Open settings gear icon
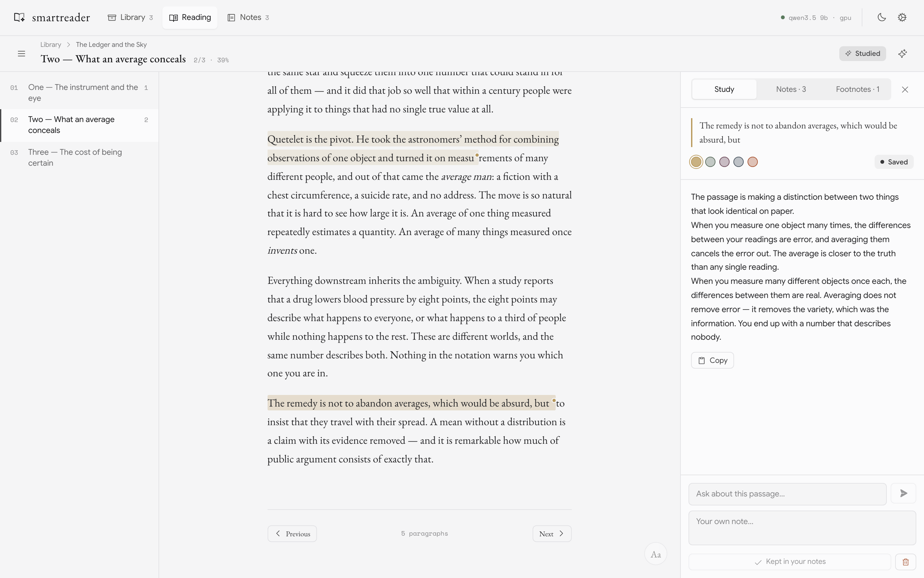The height and width of the screenshot is (578, 924). pos(902,17)
